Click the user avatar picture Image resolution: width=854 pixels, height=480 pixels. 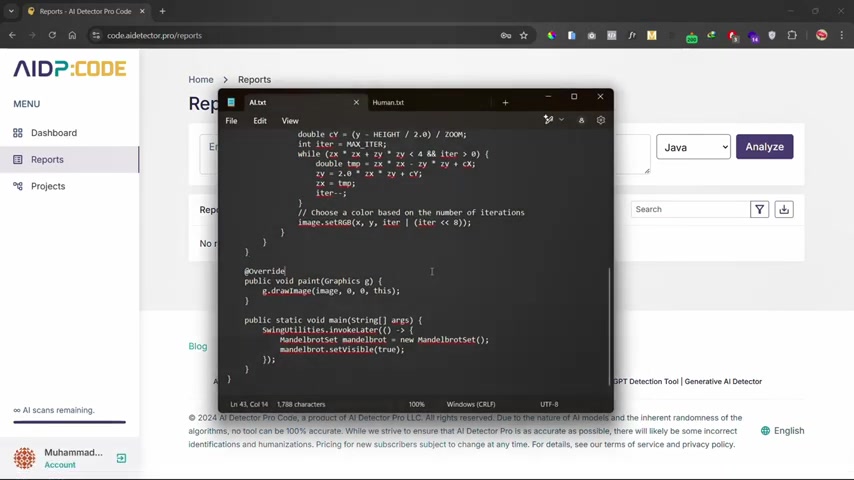coord(25,458)
